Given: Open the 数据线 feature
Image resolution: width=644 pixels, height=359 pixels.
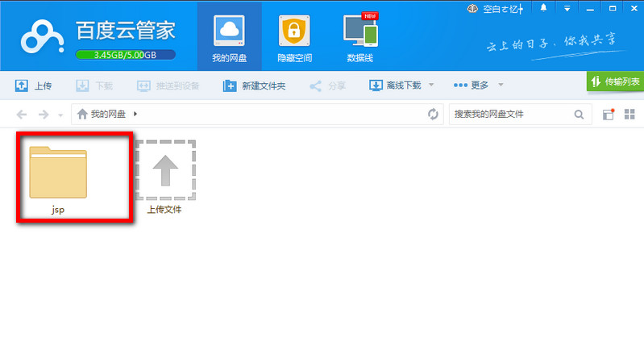Looking at the screenshot, I should coord(360,38).
